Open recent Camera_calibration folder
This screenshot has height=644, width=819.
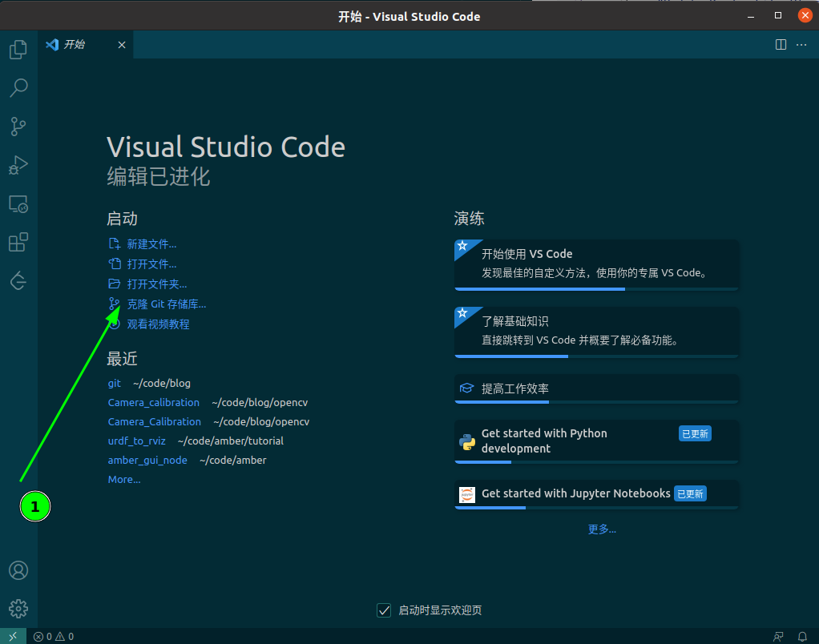(x=154, y=402)
